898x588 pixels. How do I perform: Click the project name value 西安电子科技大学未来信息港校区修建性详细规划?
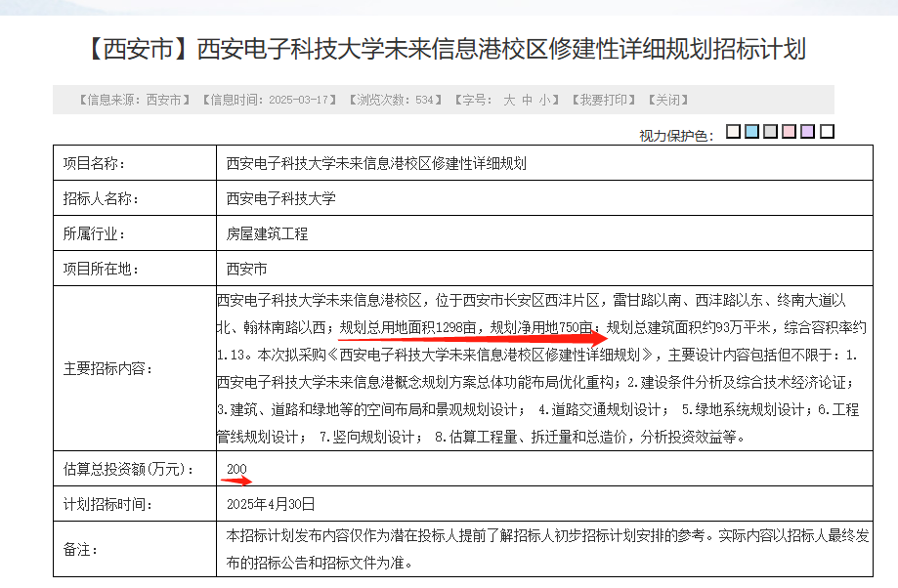point(376,164)
